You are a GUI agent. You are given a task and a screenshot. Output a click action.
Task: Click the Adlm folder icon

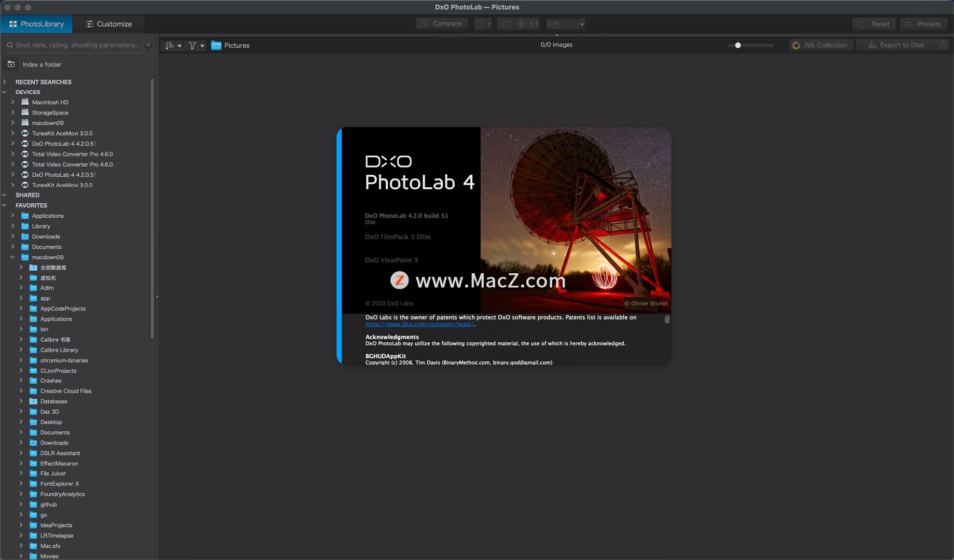click(x=33, y=288)
